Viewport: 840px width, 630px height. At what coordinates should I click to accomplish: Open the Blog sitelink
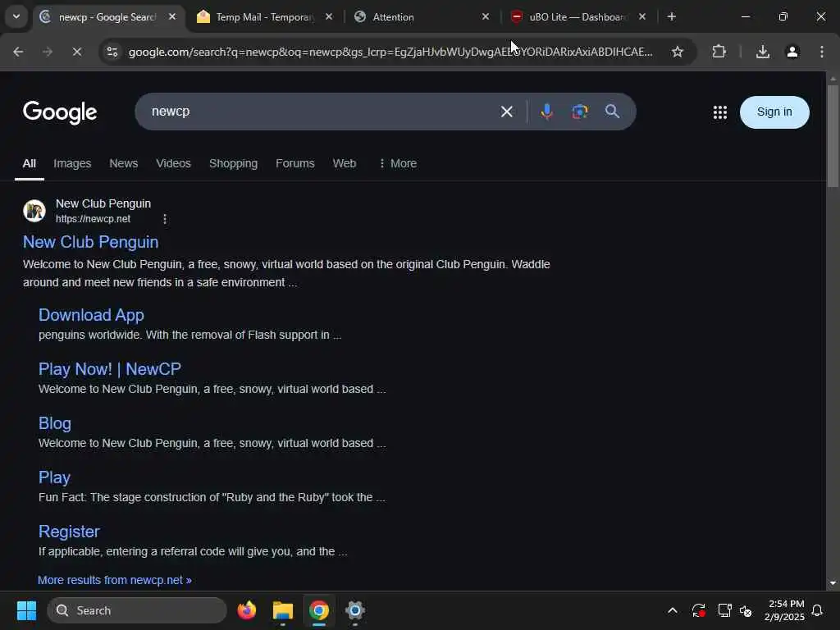pyautogui.click(x=55, y=423)
